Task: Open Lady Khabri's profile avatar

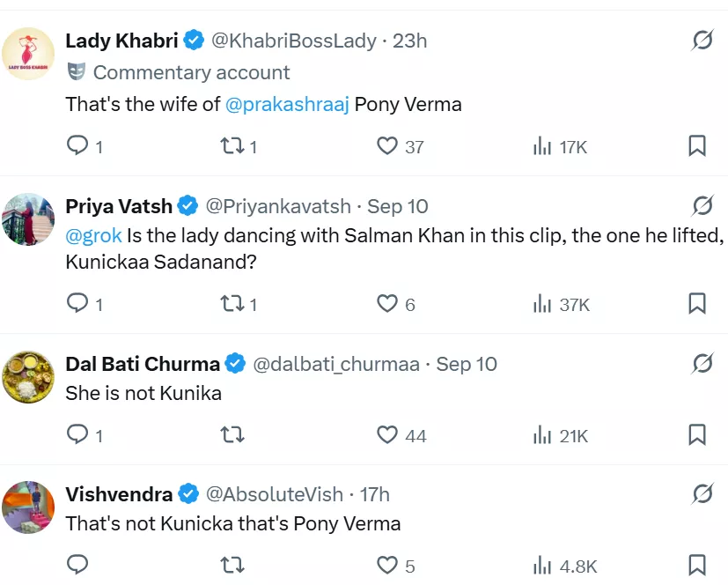Action: pyautogui.click(x=29, y=53)
